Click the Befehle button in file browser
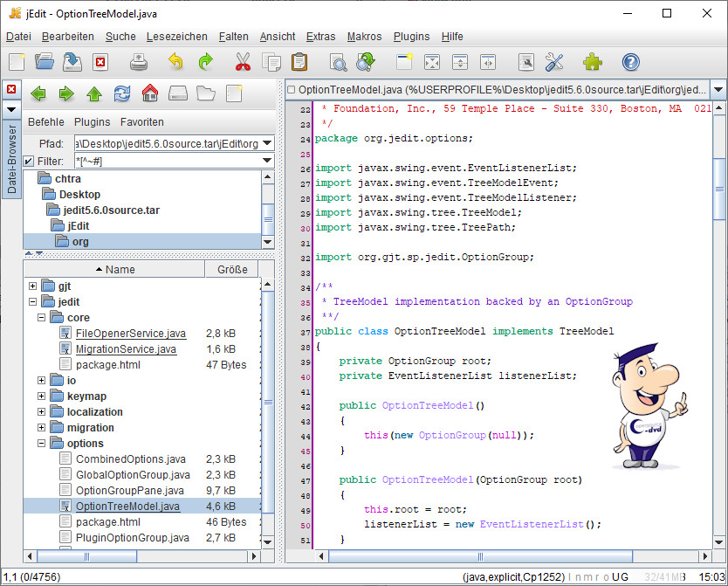The image size is (728, 586). [46, 122]
